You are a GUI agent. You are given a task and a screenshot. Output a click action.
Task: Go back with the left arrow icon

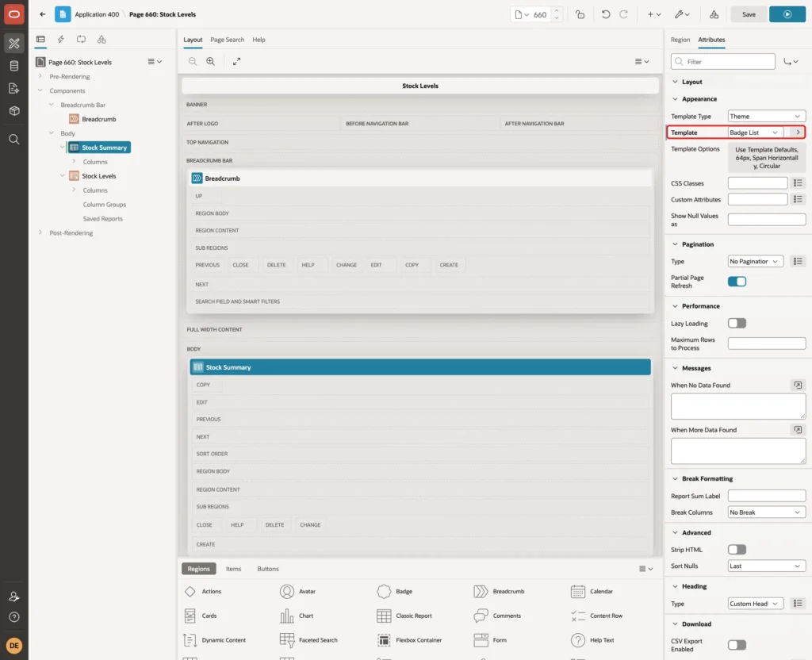point(43,14)
